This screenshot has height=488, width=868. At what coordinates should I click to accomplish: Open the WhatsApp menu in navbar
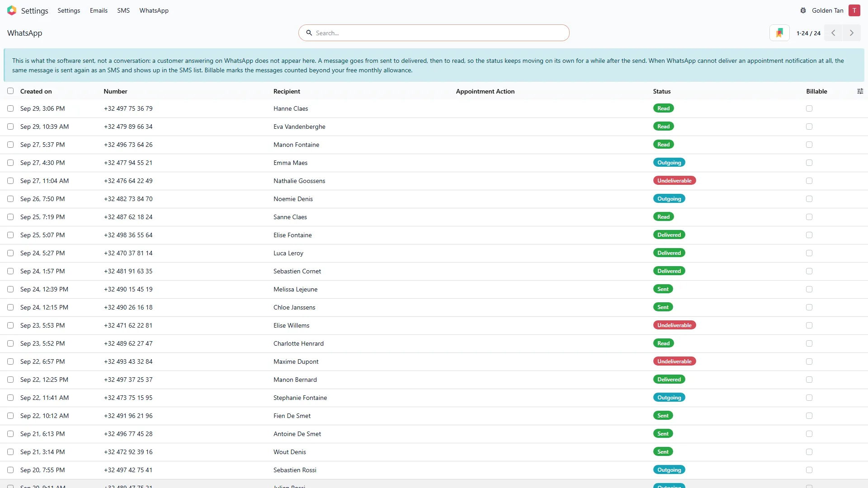(x=154, y=10)
